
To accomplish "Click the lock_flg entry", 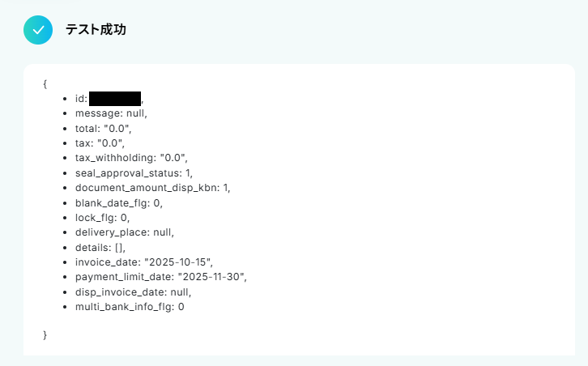I will (x=102, y=218).
